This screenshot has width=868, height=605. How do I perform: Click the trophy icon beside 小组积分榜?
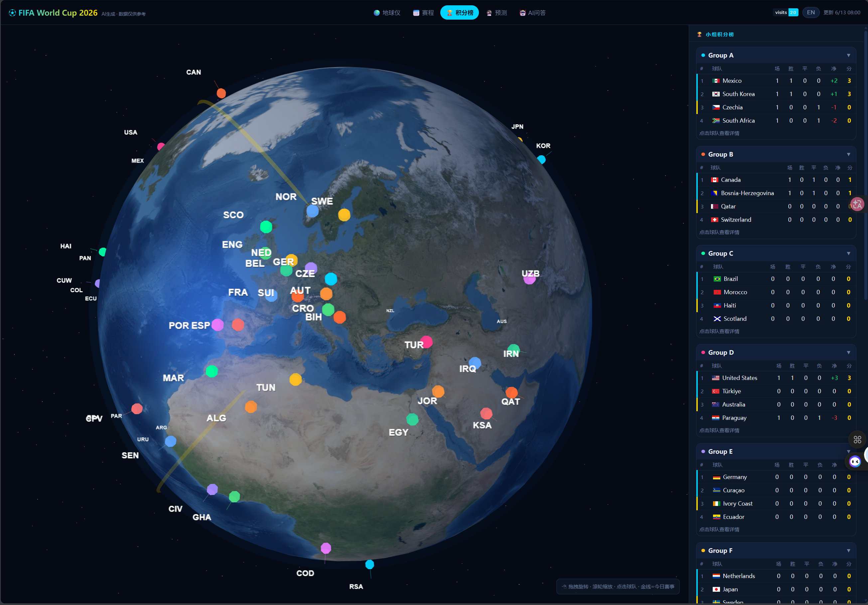(x=699, y=34)
